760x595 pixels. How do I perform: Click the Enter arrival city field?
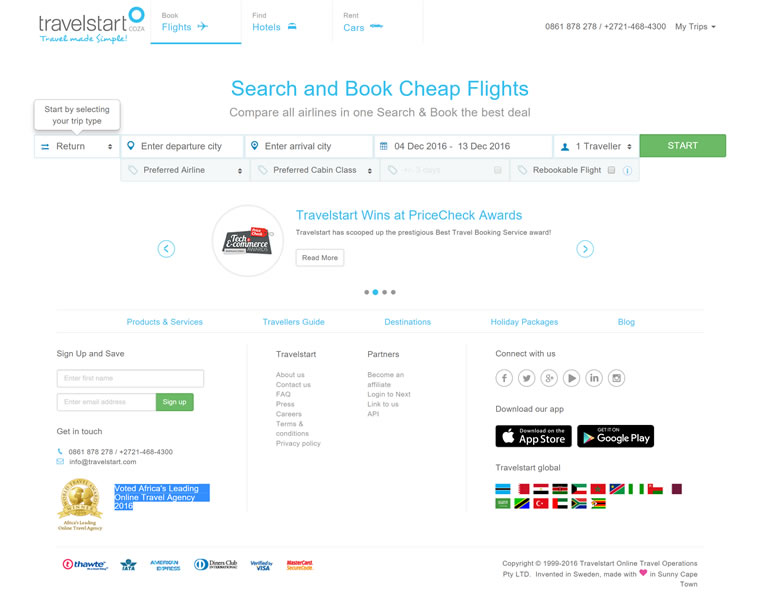pyautogui.click(x=309, y=146)
